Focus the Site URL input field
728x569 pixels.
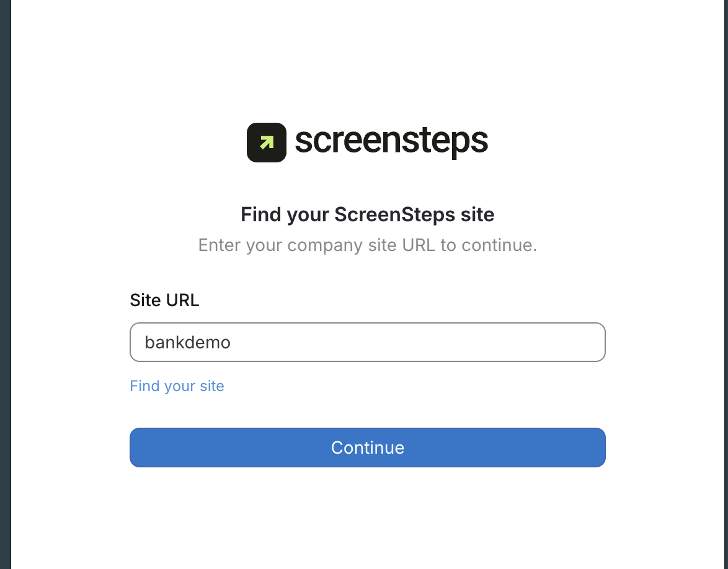coord(367,342)
